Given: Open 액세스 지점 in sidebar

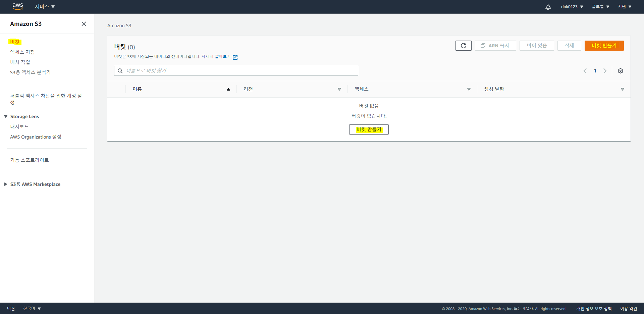Looking at the screenshot, I should point(22,52).
